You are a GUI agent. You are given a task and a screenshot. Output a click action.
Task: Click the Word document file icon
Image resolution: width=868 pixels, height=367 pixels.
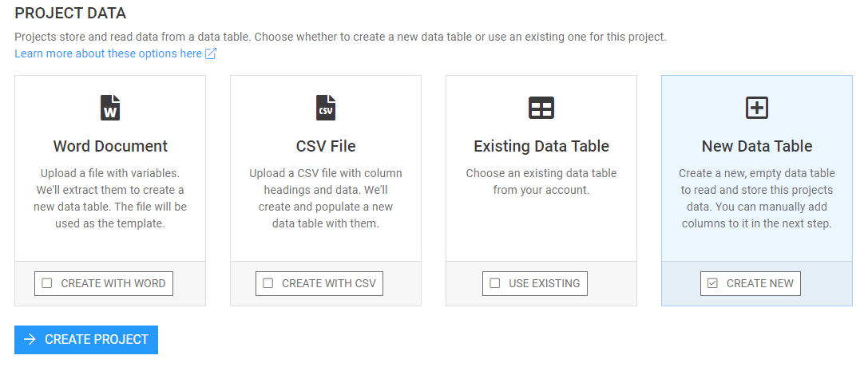110,108
